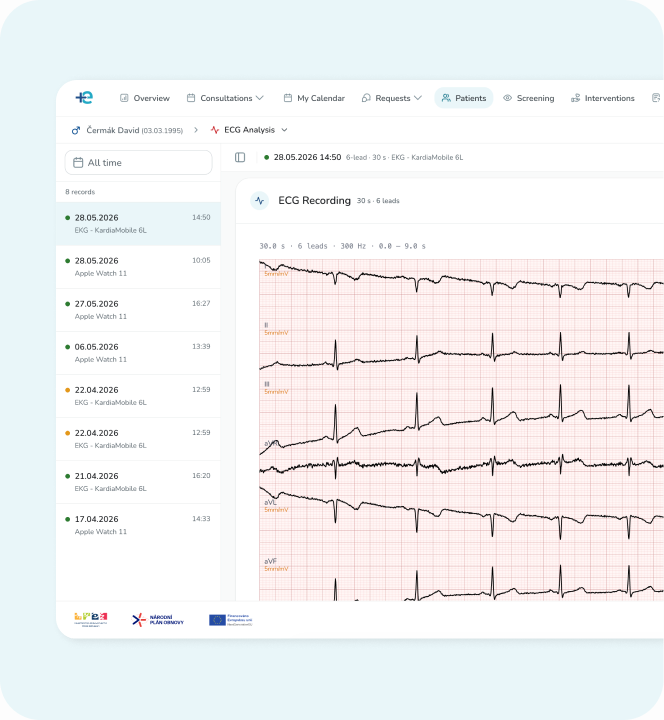This screenshot has height=720, width=664.
Task: Click the partially visible icon after Interventions
Action: point(656,98)
